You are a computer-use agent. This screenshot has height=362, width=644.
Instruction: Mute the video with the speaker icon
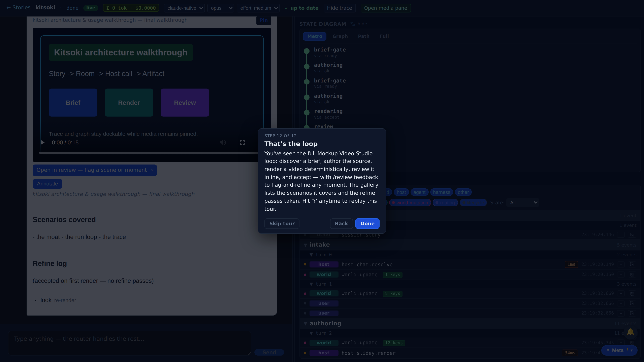coord(223,142)
